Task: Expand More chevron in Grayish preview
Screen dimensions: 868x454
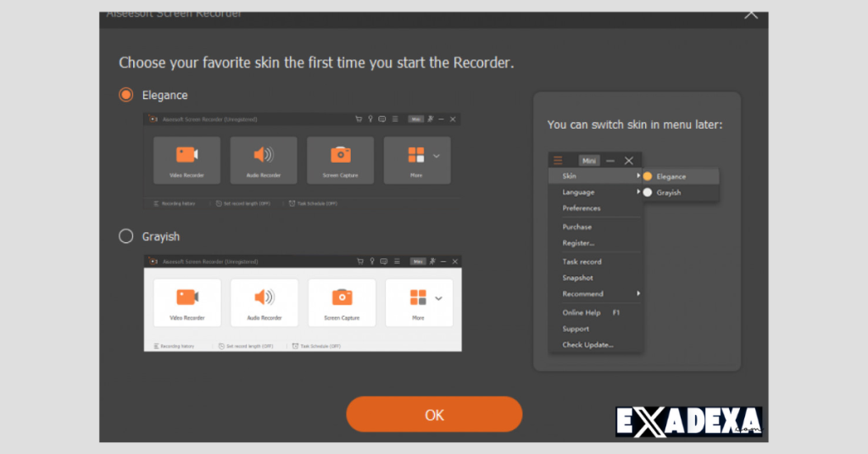Action: click(438, 299)
